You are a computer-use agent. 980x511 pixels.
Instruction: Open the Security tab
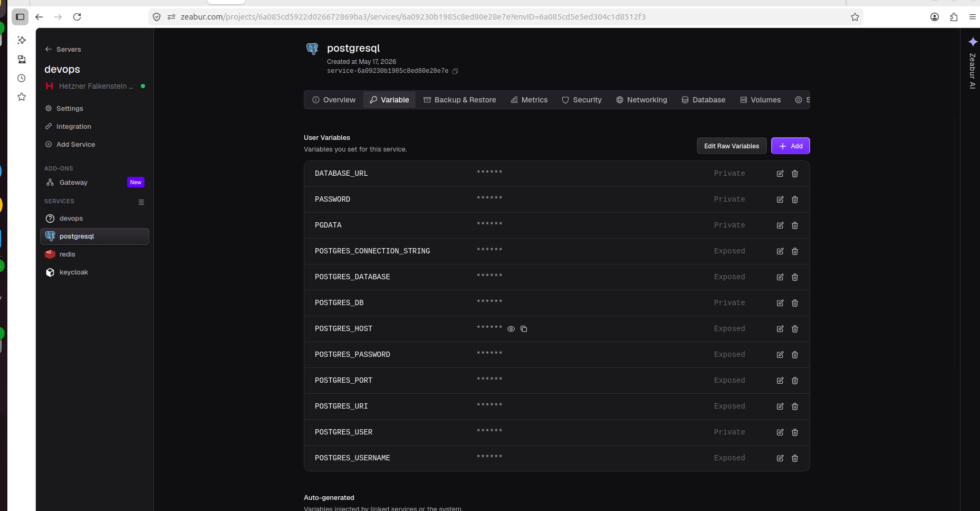[582, 100]
